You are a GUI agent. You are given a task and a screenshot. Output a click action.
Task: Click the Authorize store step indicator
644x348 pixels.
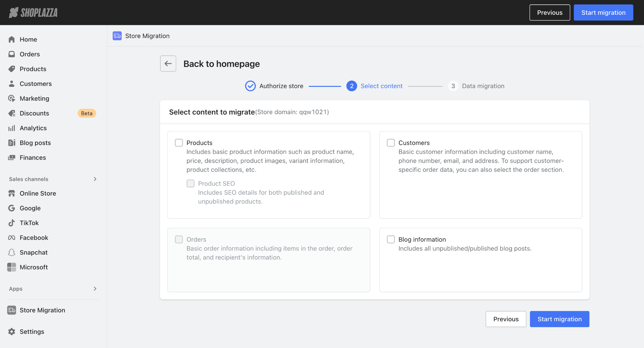click(250, 86)
